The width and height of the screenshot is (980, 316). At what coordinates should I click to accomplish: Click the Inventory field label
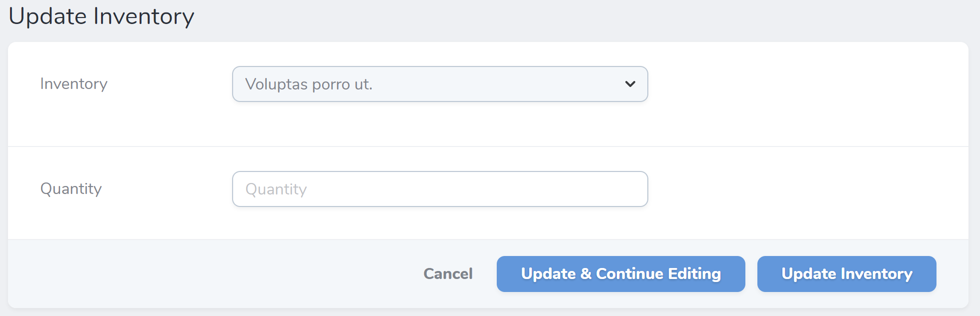pos(74,84)
